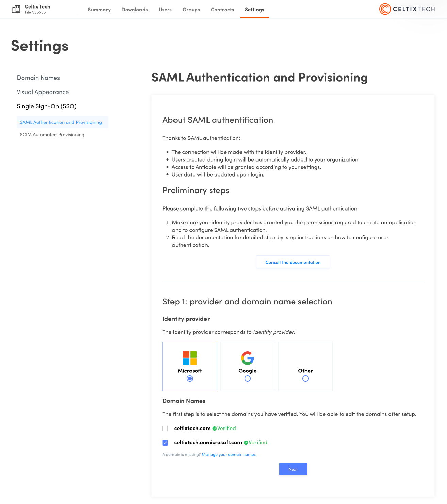Screen dimensions: 447x504
Task: Expand Single Sign-On (SSO) sidebar section
Action: tap(47, 106)
